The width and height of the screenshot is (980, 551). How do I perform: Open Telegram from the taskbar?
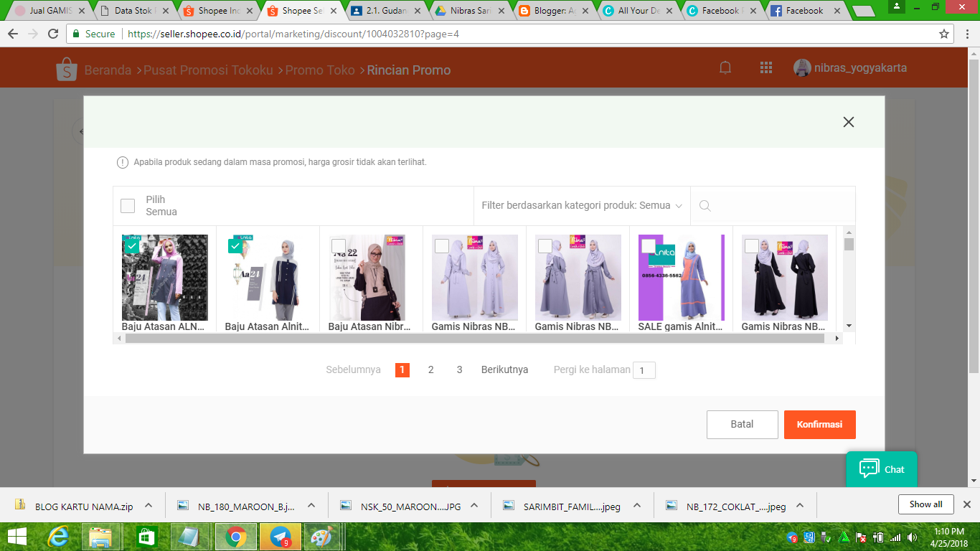click(x=279, y=536)
